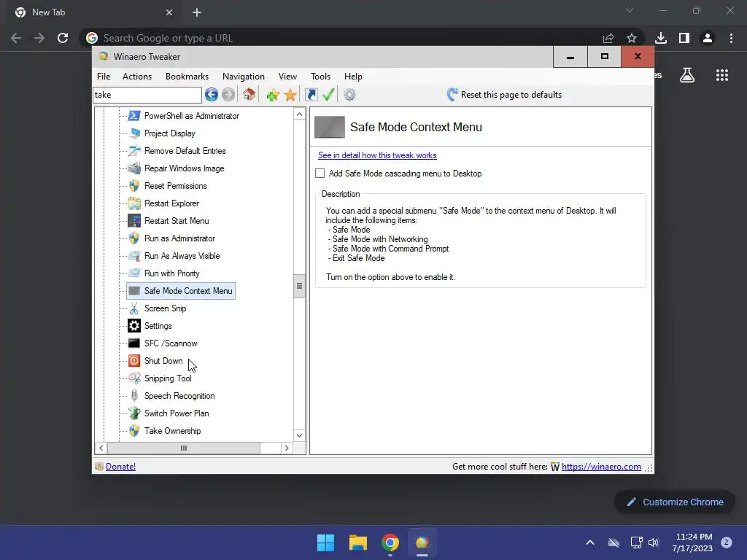Open the File menu
The width and height of the screenshot is (747, 560).
(104, 76)
